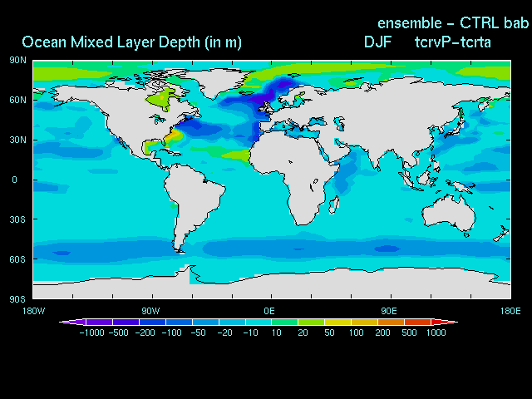Viewport: 532px width, 399px height.
Task: Click the '-1000' value on the colorbar
Action: pos(93,332)
